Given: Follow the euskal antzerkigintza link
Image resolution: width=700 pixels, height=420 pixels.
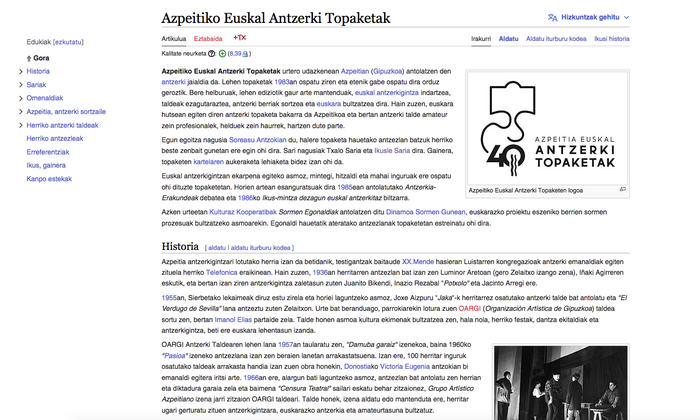Looking at the screenshot, I should [387, 93].
